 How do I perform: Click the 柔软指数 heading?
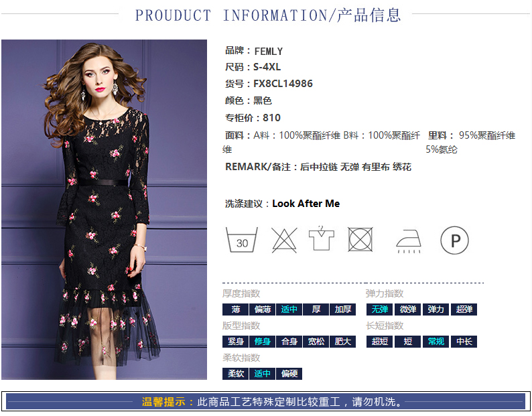(241, 358)
